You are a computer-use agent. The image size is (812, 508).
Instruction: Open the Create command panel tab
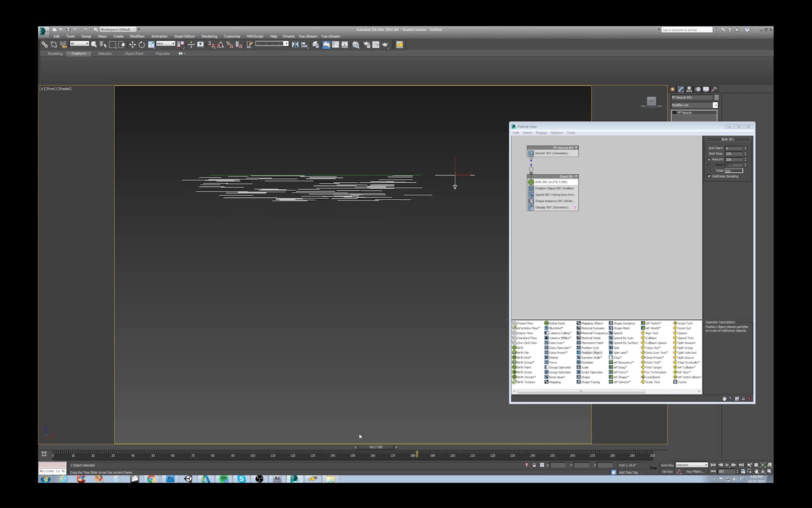(672, 89)
